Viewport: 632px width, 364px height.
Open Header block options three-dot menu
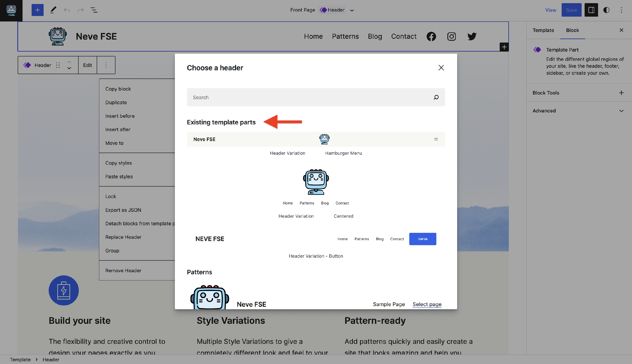(x=106, y=65)
